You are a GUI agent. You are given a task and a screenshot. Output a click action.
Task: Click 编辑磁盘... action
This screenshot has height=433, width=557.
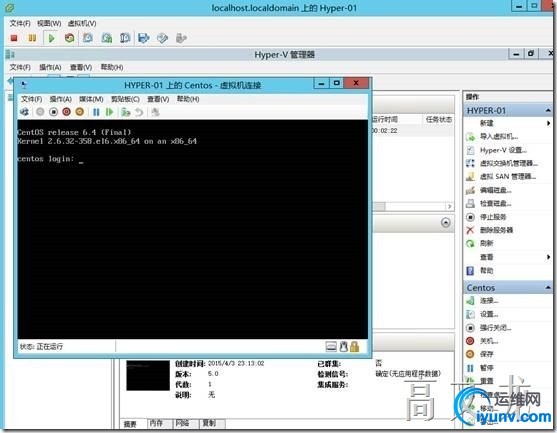[x=496, y=190]
